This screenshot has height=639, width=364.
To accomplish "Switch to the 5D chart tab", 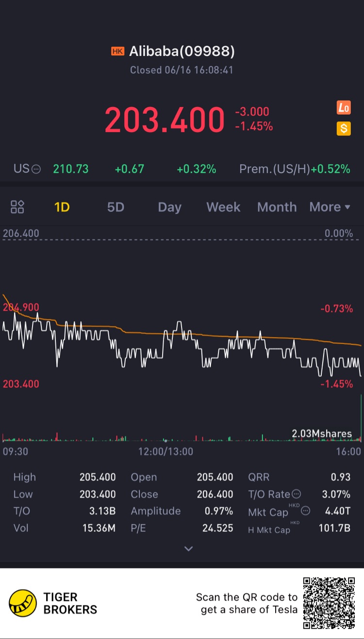I will click(116, 207).
